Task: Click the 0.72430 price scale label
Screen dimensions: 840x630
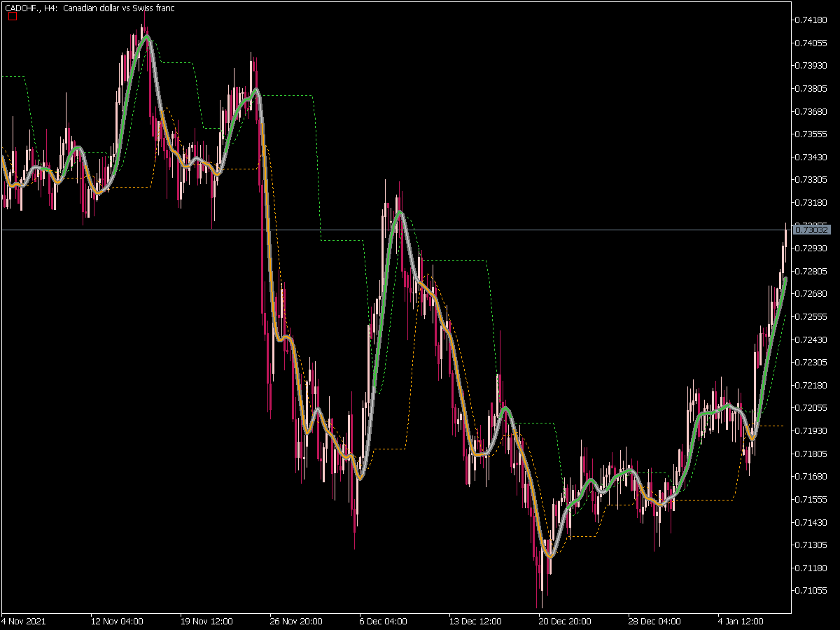Action: 812,339
